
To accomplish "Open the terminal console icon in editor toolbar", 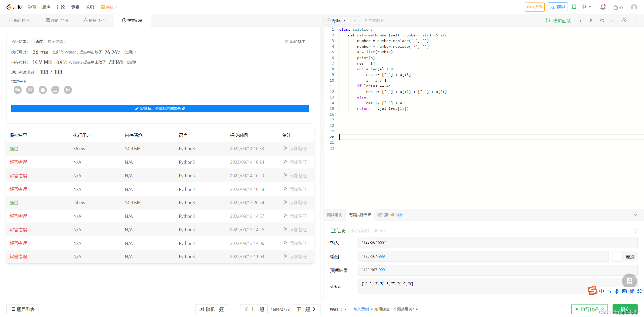I will (613, 20).
